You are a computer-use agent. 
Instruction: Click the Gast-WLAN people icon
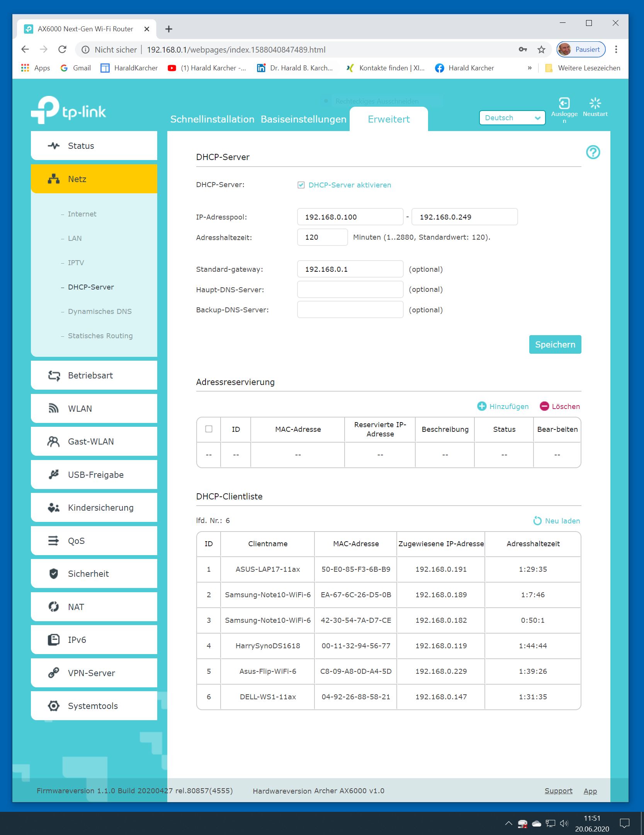[x=53, y=441]
